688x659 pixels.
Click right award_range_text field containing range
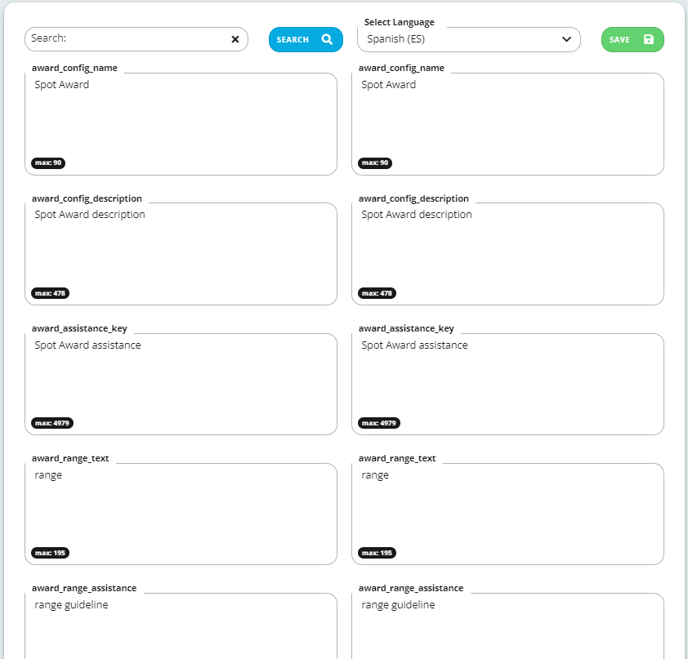[x=508, y=514]
